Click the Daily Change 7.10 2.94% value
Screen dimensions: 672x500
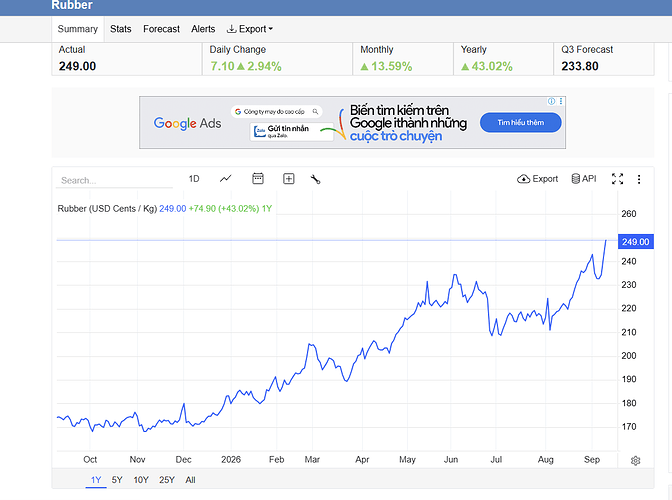tap(246, 66)
